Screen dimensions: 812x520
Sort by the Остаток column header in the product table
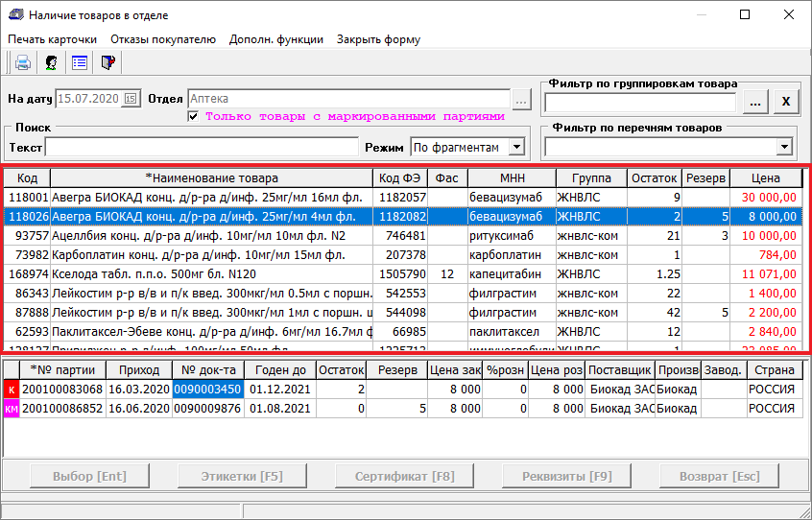[655, 177]
